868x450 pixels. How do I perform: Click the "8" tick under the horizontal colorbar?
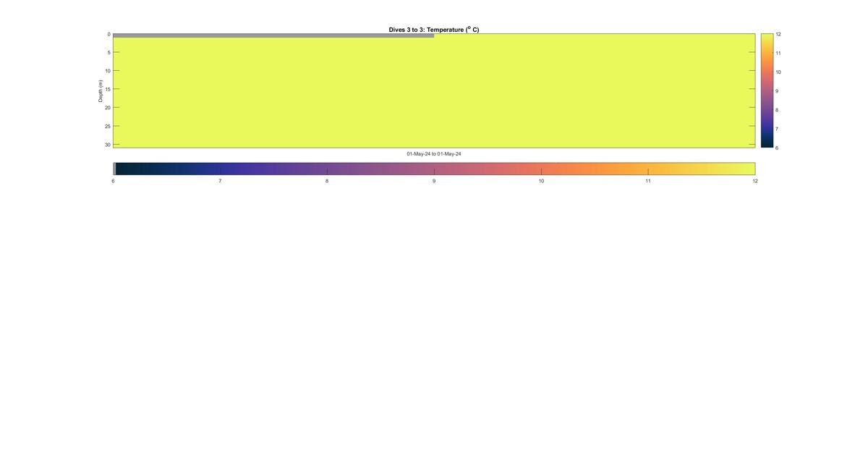coord(327,181)
